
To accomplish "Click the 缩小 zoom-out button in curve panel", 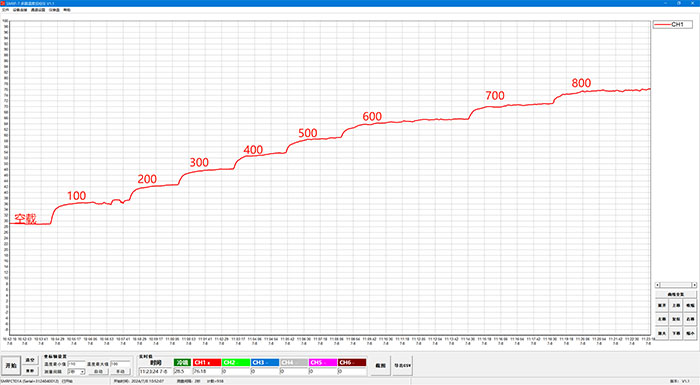I will (x=690, y=333).
